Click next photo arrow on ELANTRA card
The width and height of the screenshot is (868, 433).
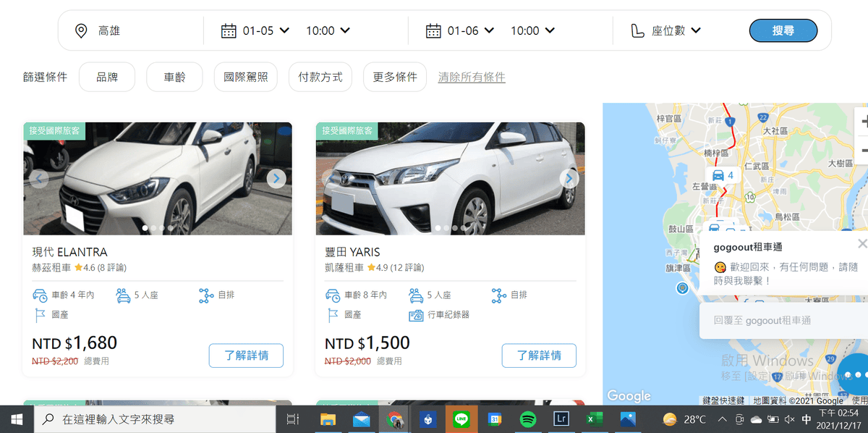pos(276,178)
